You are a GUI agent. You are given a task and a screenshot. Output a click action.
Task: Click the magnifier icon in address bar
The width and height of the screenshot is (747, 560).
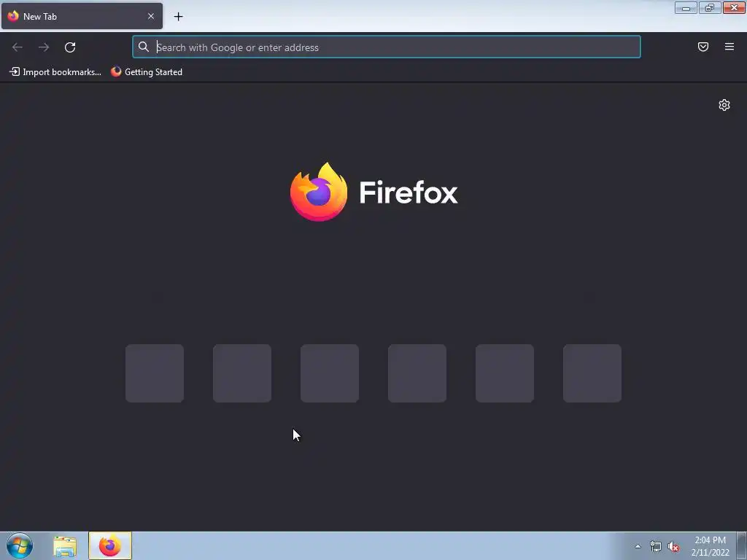pyautogui.click(x=144, y=47)
